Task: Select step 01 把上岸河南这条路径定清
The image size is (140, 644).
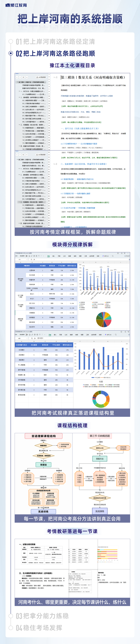Action: 55,41
